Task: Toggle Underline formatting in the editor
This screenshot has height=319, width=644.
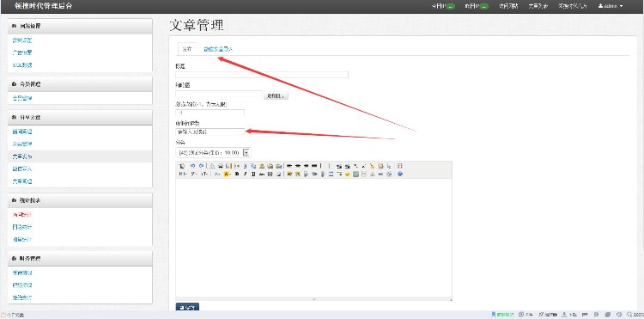Action: coord(253,174)
